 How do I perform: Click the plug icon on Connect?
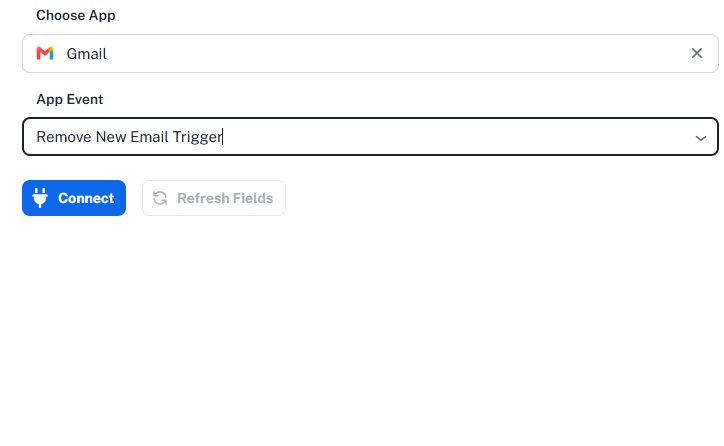[x=40, y=198]
